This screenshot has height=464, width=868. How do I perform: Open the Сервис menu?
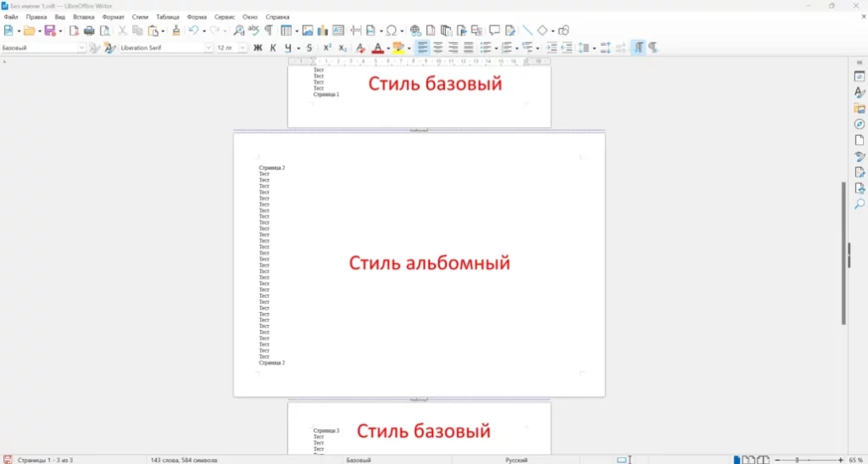[x=225, y=17]
